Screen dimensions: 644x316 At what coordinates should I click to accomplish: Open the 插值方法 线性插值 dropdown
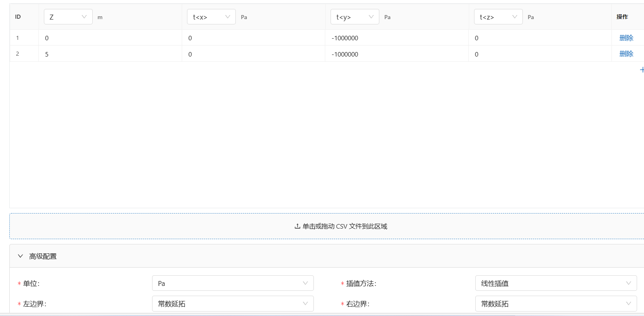click(556, 283)
